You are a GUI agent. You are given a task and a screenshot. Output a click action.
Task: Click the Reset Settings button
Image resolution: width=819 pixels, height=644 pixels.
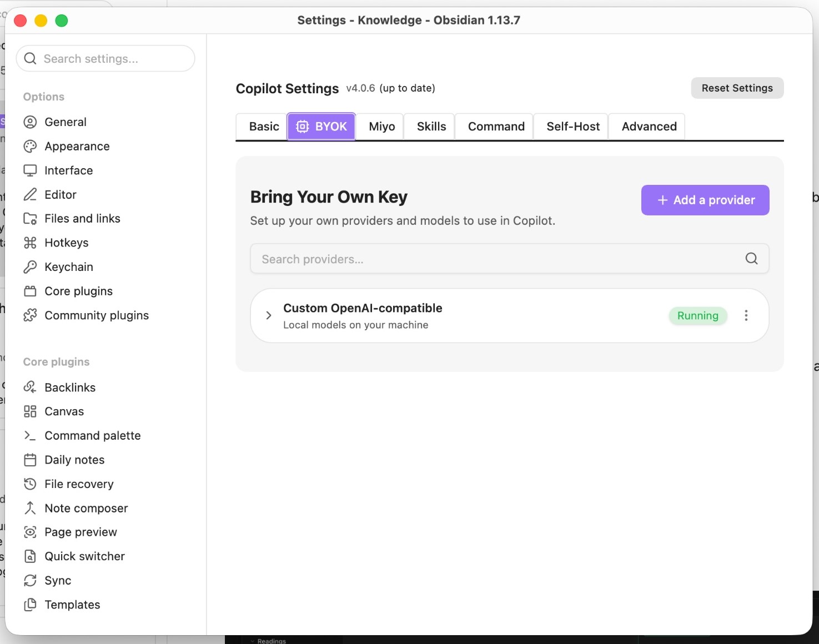point(737,88)
